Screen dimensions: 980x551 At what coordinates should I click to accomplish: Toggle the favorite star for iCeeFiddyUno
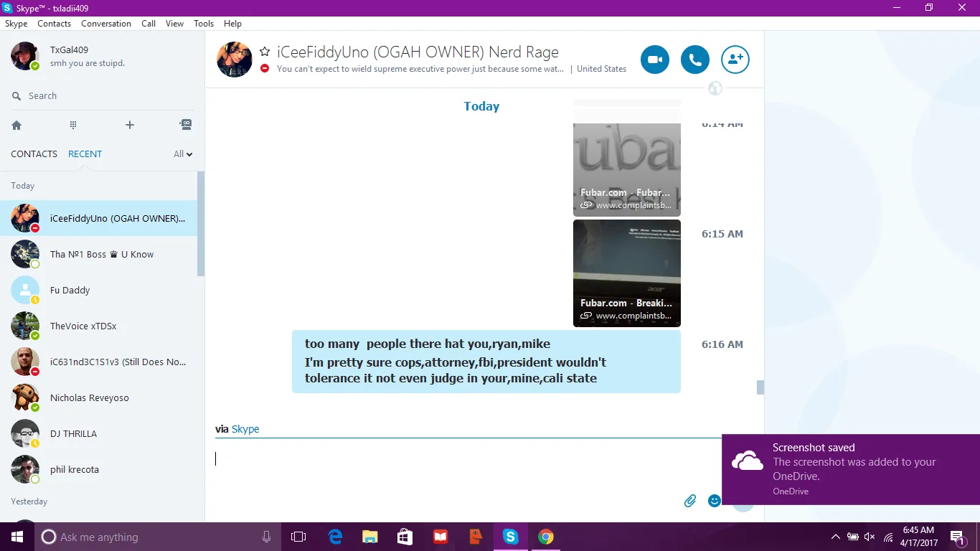[265, 52]
